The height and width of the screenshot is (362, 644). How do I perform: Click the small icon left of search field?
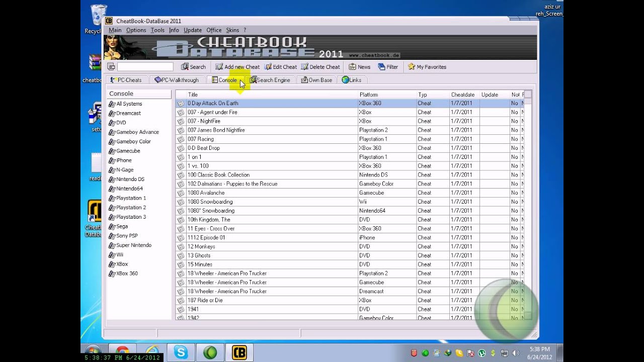coord(111,67)
